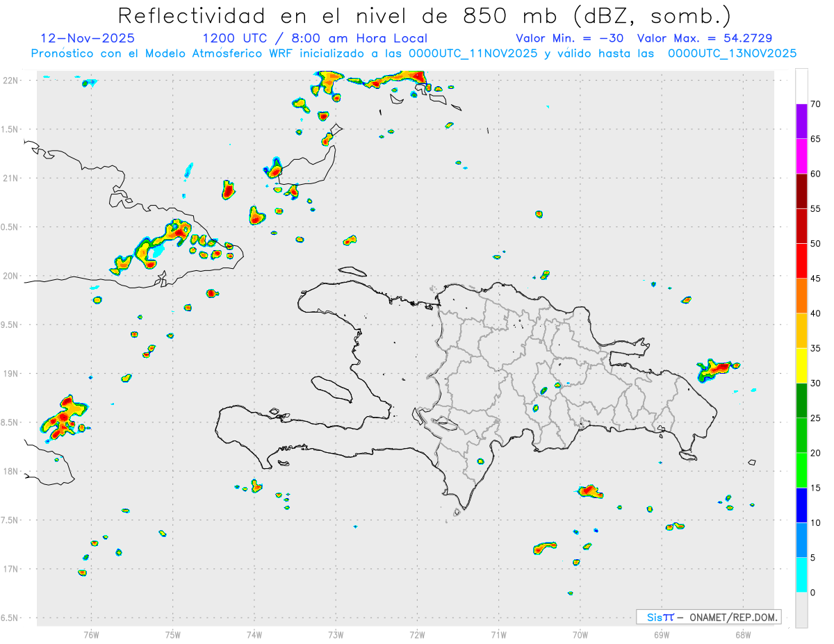This screenshot has width=834, height=644.
Task: Click the '68W' longitude label
Action: 743,634
